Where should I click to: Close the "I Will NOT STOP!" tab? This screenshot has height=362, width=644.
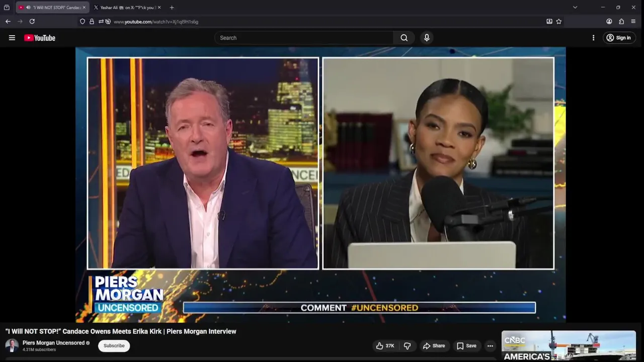pyautogui.click(x=84, y=8)
